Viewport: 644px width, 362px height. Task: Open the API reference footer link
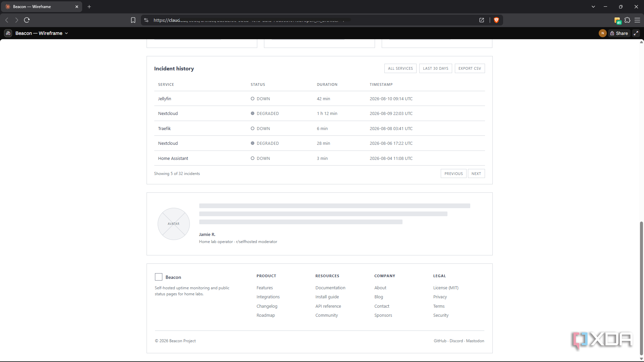328,306
